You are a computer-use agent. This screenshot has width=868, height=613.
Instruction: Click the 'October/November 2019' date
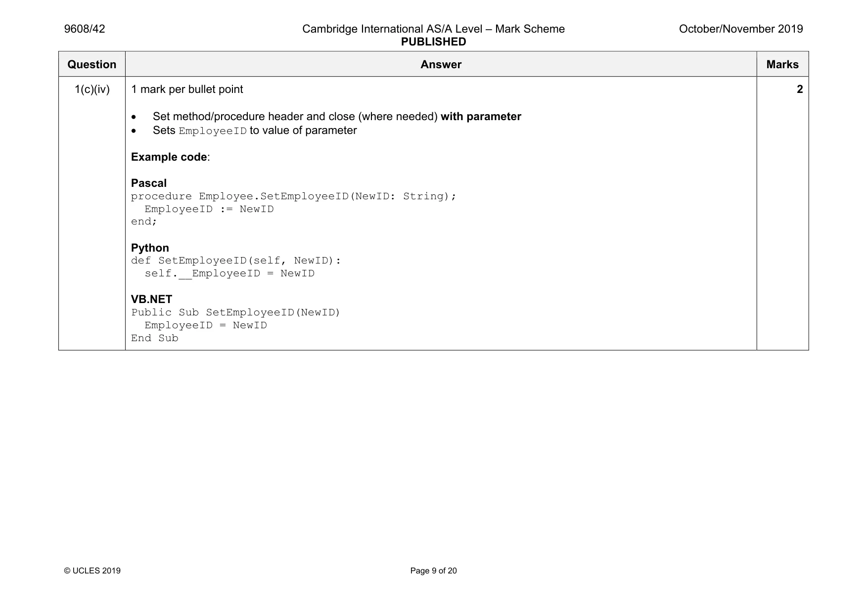(x=741, y=29)
